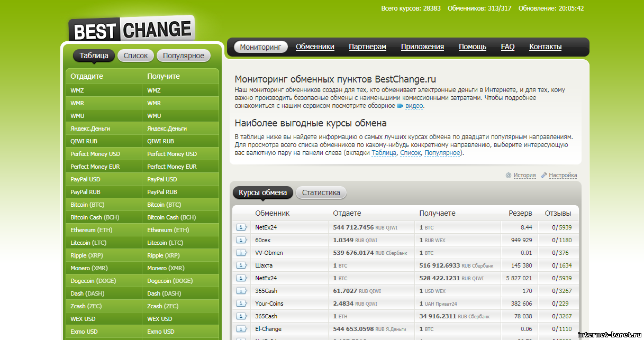Select the Список tab in left panel
644x340 pixels.
(x=136, y=56)
